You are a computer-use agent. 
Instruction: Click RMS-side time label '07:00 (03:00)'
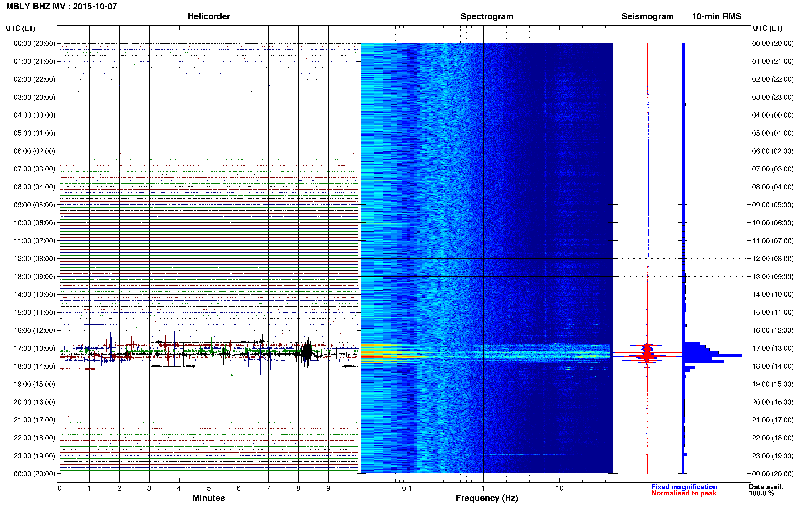pyautogui.click(x=773, y=169)
